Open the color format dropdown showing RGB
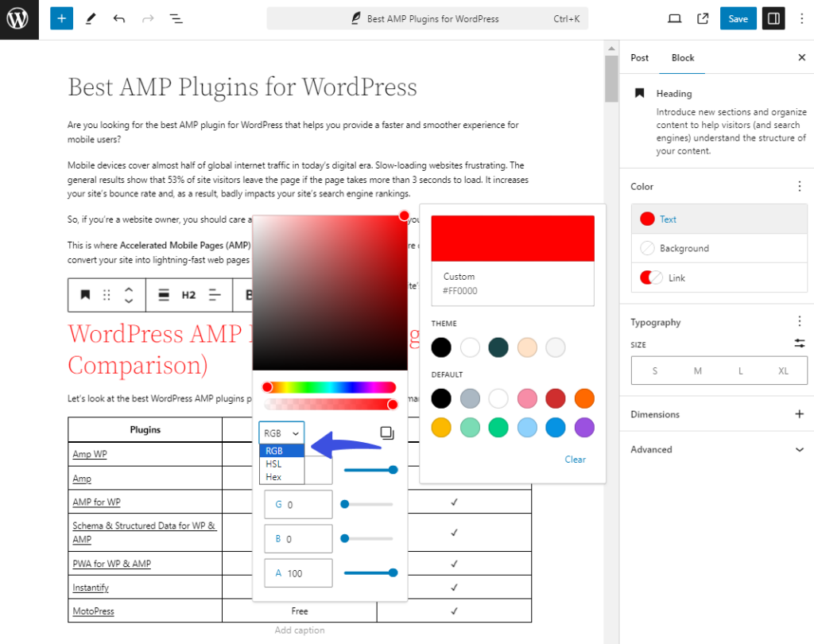 [281, 433]
